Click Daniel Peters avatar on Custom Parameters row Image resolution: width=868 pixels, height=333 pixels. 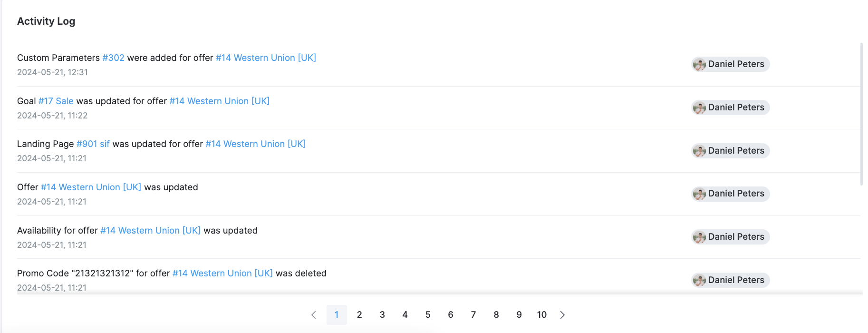[699, 64]
